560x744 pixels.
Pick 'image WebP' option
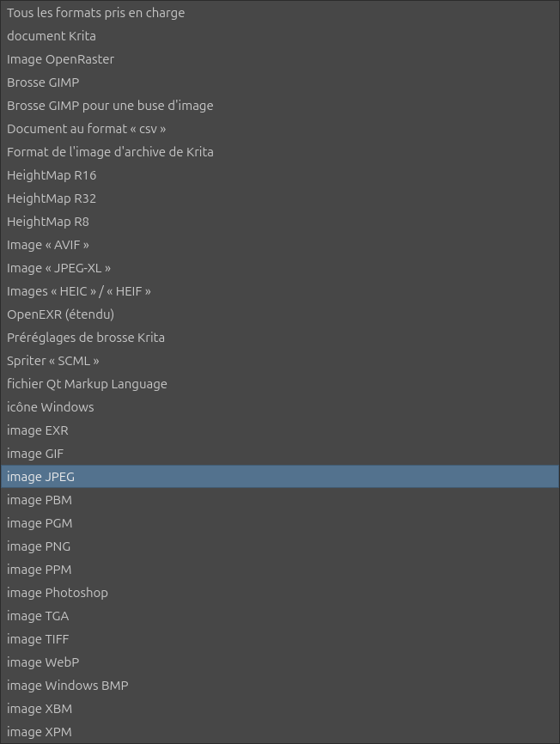[280, 662]
